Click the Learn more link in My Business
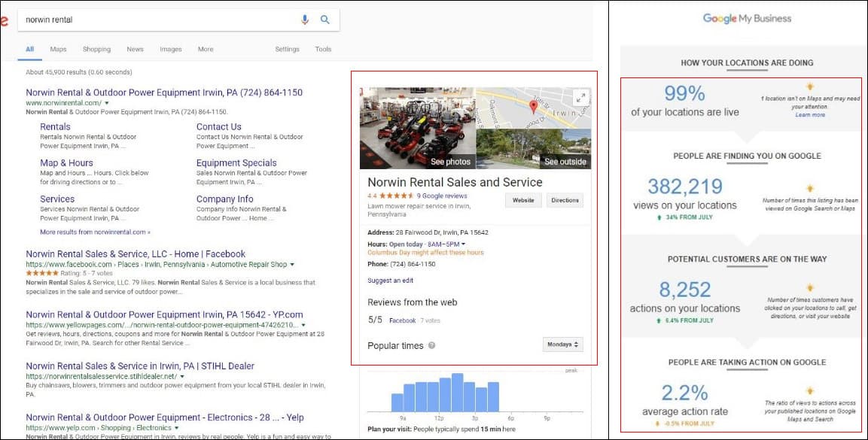868x440 pixels. [810, 115]
